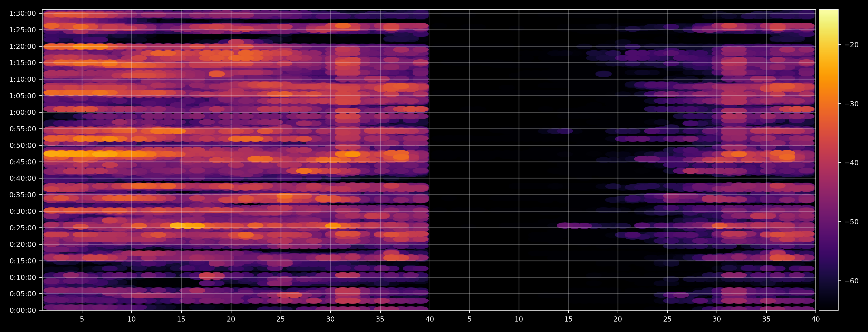
Task: Click the −20 colorbar tick label
Action: (852, 45)
